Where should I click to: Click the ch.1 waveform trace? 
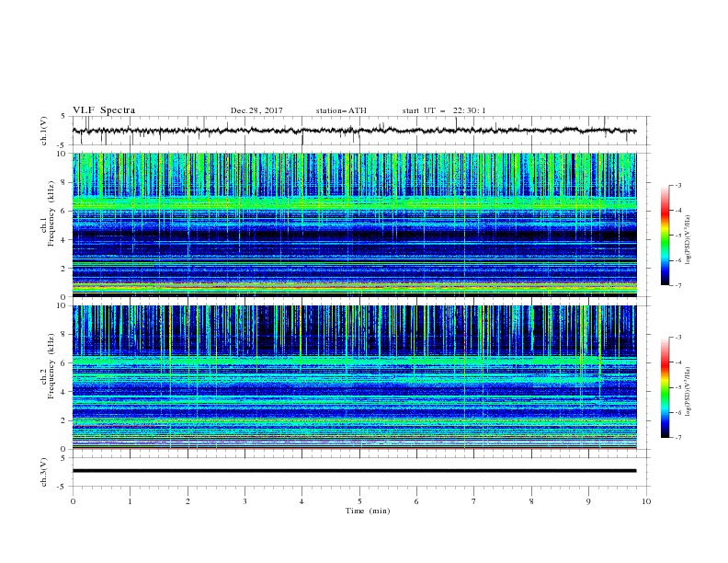point(354,131)
